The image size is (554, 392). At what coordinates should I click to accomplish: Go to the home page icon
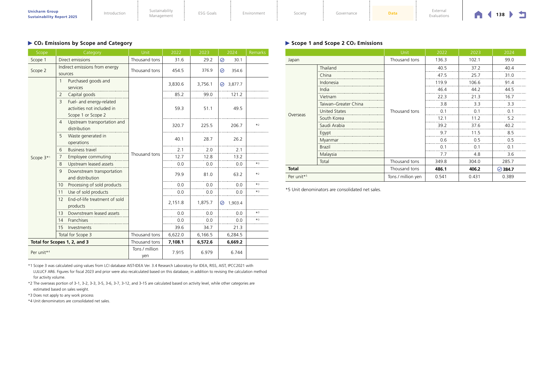point(478,15)
